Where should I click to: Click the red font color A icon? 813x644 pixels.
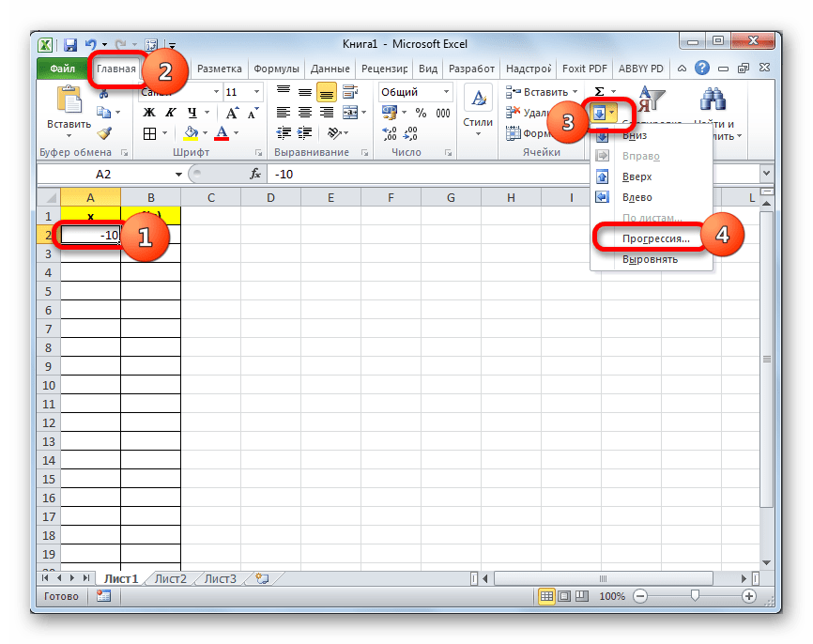coord(222,134)
